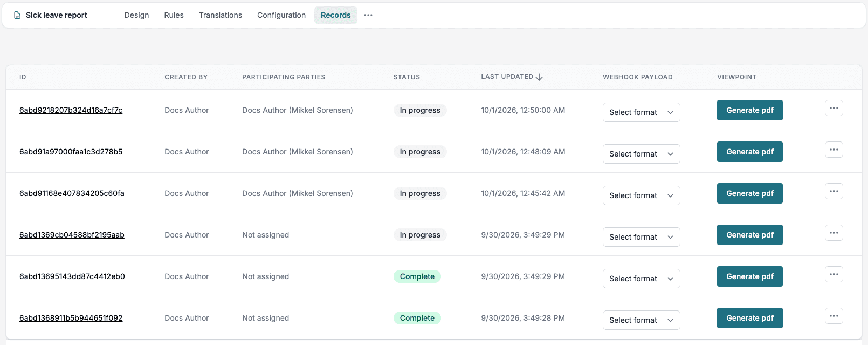Viewport: 868px width, 345px height.
Task: Sort by the Last Updated arrow icon
Action: [x=539, y=77]
